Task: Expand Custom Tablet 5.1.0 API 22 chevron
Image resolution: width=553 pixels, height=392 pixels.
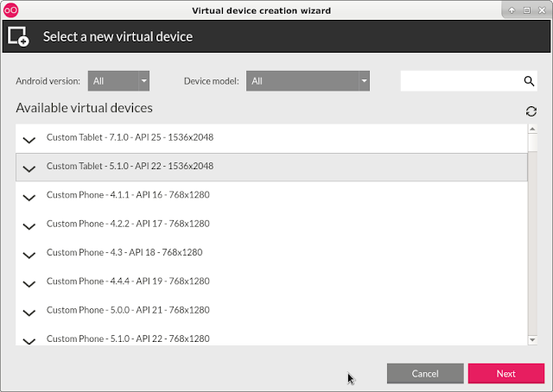Action: (29, 169)
